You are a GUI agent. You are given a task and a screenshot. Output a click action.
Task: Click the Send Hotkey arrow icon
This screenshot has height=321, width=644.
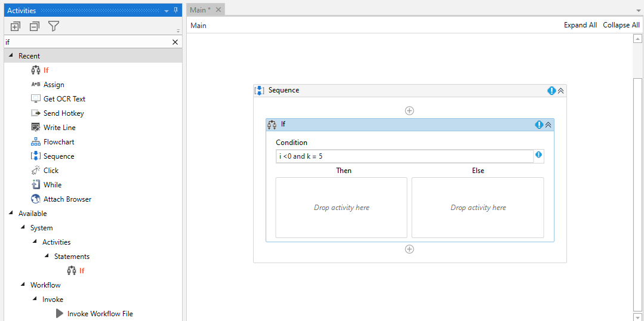[x=36, y=113]
